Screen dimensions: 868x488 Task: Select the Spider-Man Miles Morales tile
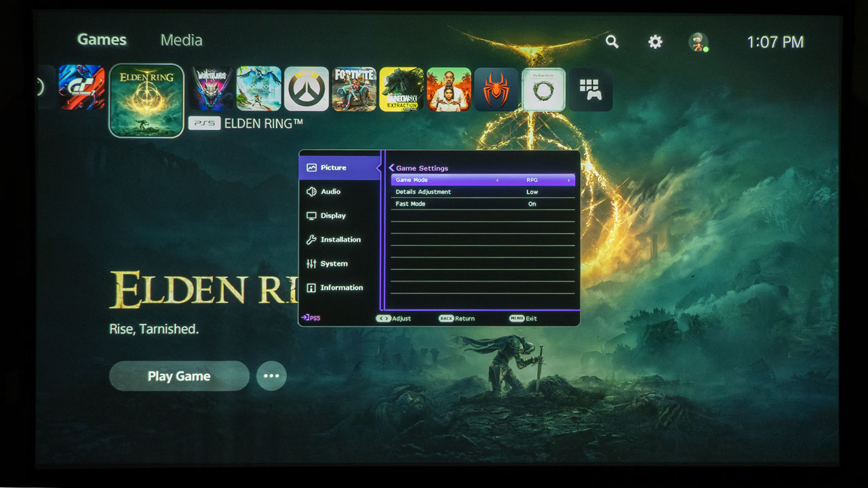click(x=496, y=89)
